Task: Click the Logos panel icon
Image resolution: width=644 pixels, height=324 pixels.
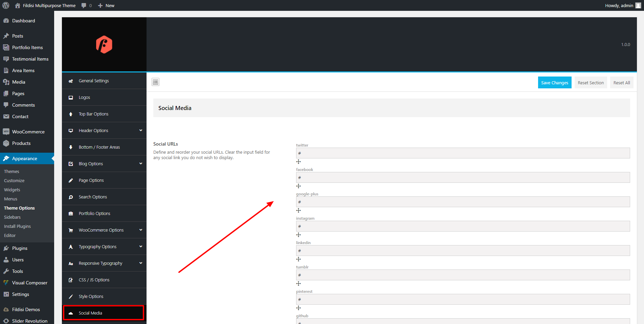Action: (x=71, y=98)
